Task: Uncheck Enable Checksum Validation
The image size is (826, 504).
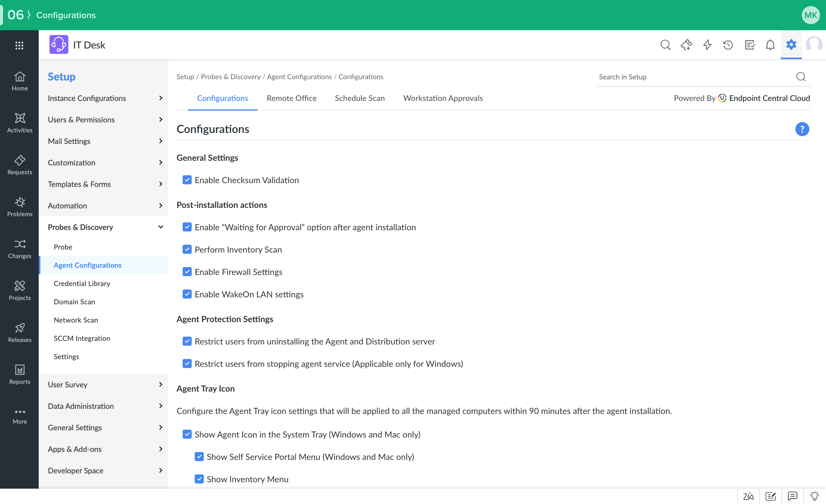Action: 187,180
